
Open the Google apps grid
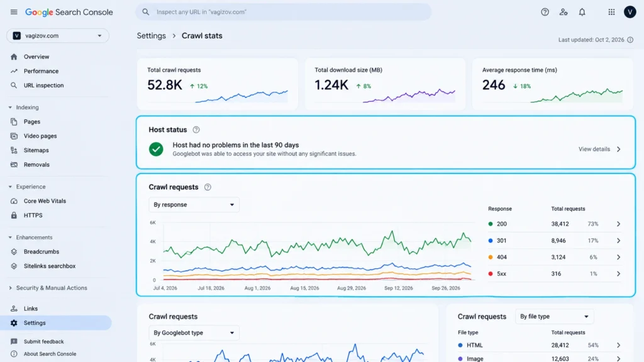tap(611, 12)
